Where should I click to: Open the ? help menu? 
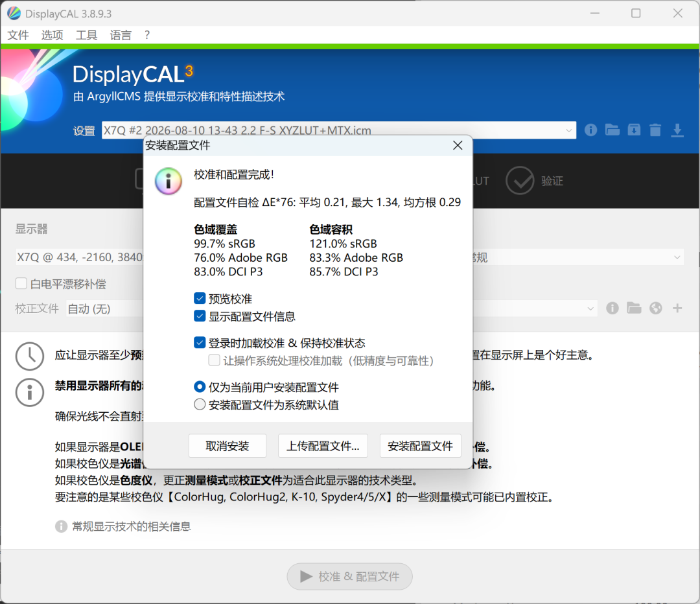(x=147, y=35)
